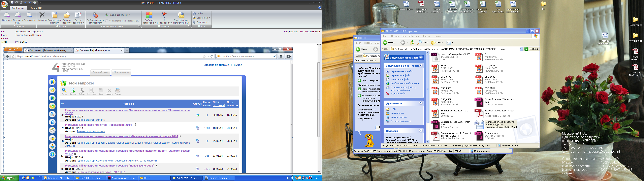The height and width of the screenshot is (181, 644).
Task: Save using the floppy disk Quick Access icon
Action: pyautogui.click(x=12, y=2)
